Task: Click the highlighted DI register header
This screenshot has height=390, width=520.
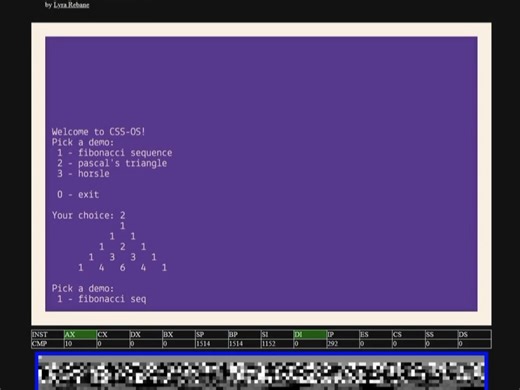Action: [310, 334]
